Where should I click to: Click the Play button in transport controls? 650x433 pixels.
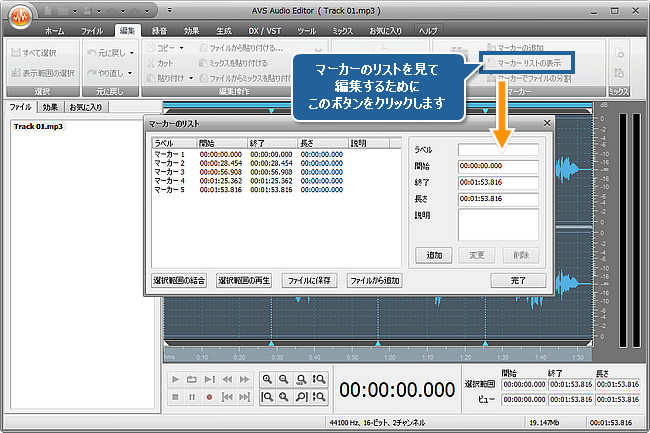click(175, 380)
